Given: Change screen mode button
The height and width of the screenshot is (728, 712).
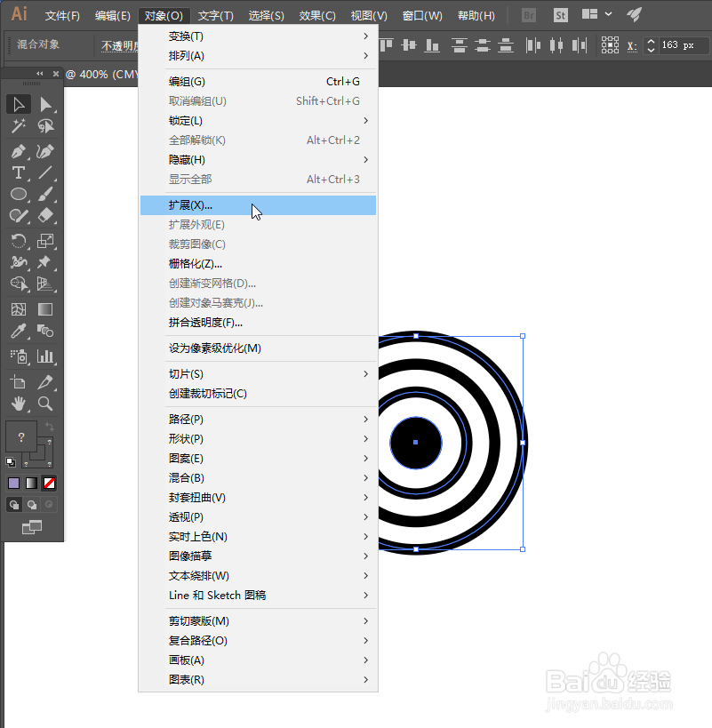Looking at the screenshot, I should click(32, 527).
